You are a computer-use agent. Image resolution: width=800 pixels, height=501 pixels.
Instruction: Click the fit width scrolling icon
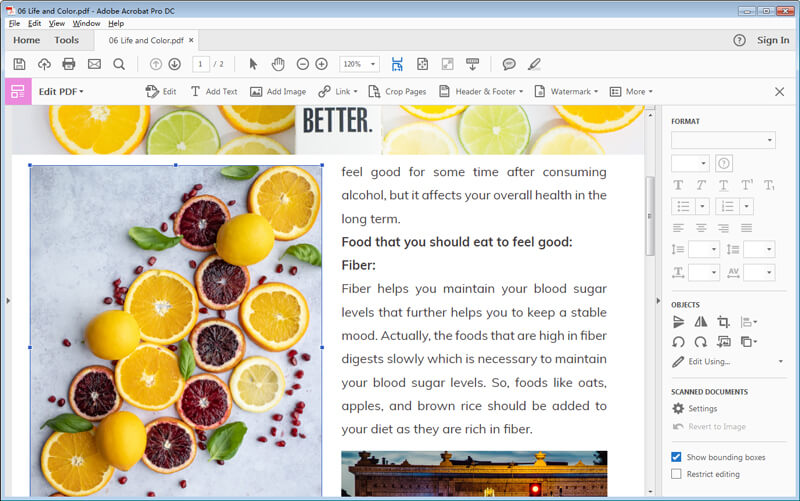397,64
